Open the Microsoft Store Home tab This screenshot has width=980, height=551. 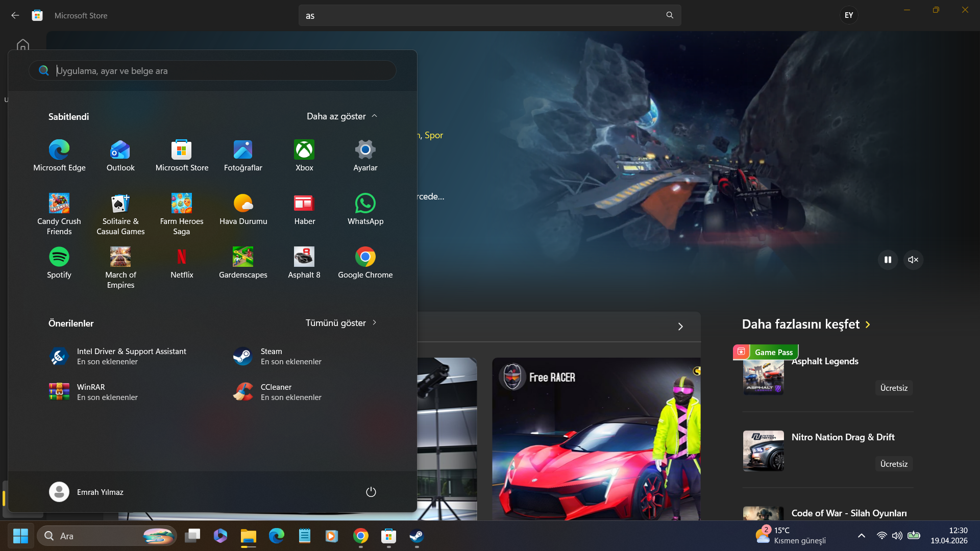(x=22, y=45)
